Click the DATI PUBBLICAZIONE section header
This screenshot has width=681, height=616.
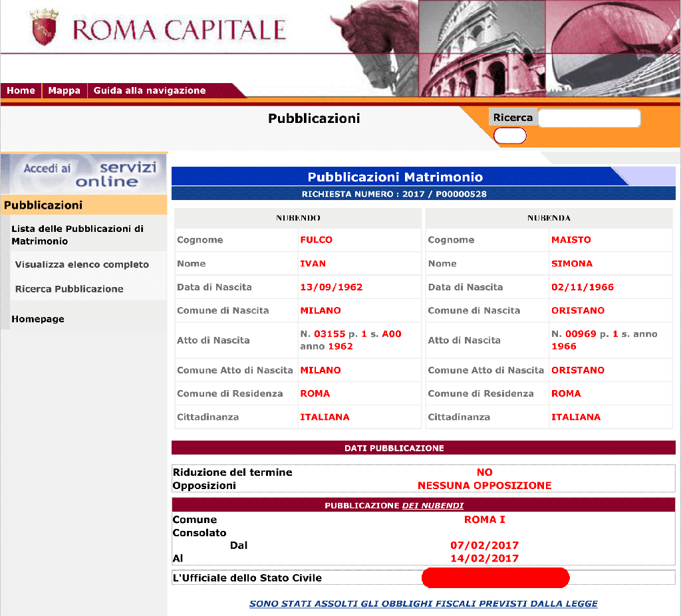click(x=424, y=448)
